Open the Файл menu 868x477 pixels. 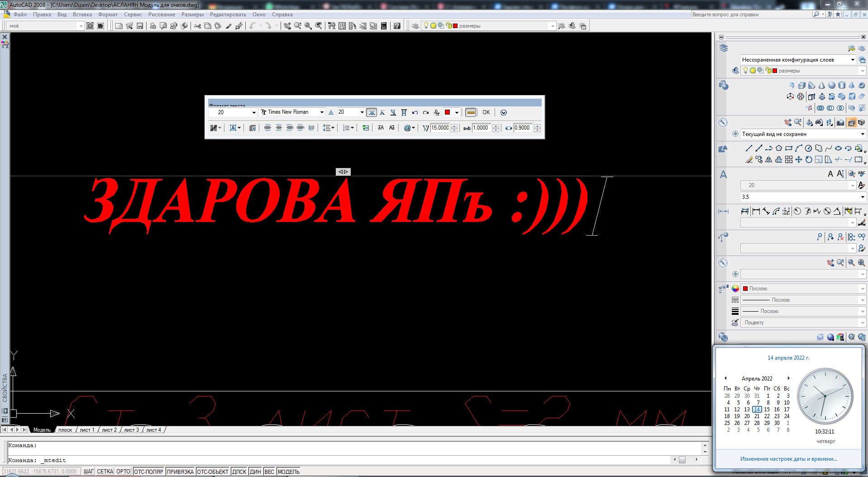20,14
